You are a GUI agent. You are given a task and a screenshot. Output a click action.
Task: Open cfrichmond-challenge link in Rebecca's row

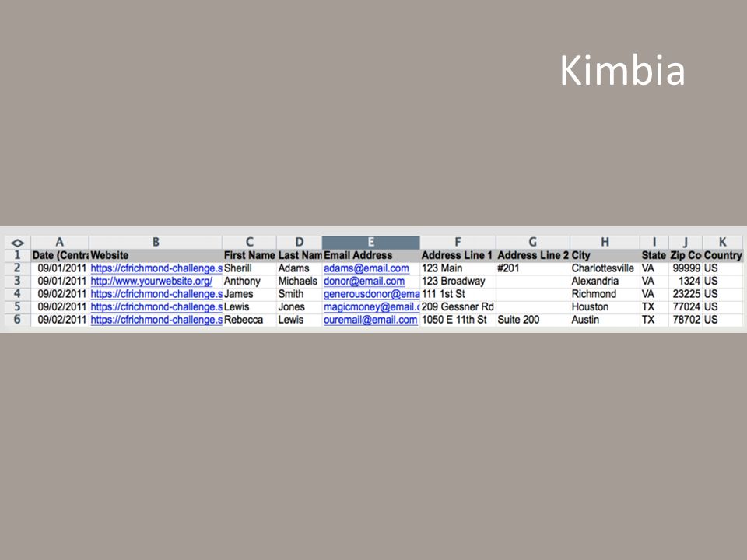[156, 320]
